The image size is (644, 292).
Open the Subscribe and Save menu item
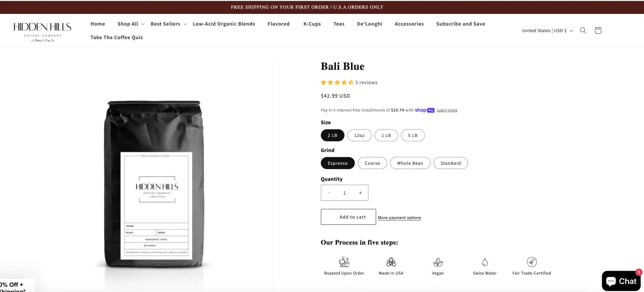(x=460, y=24)
